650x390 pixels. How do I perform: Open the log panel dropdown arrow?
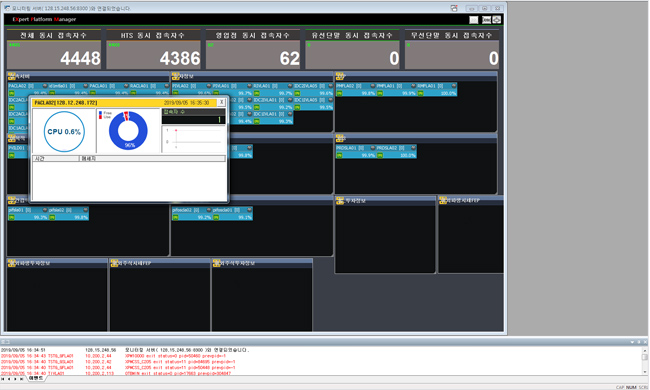click(632, 342)
